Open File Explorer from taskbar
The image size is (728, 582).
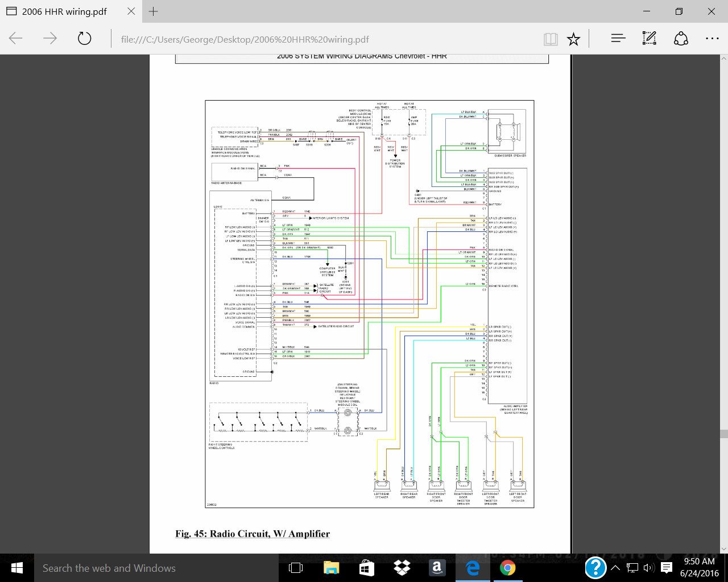point(331,568)
